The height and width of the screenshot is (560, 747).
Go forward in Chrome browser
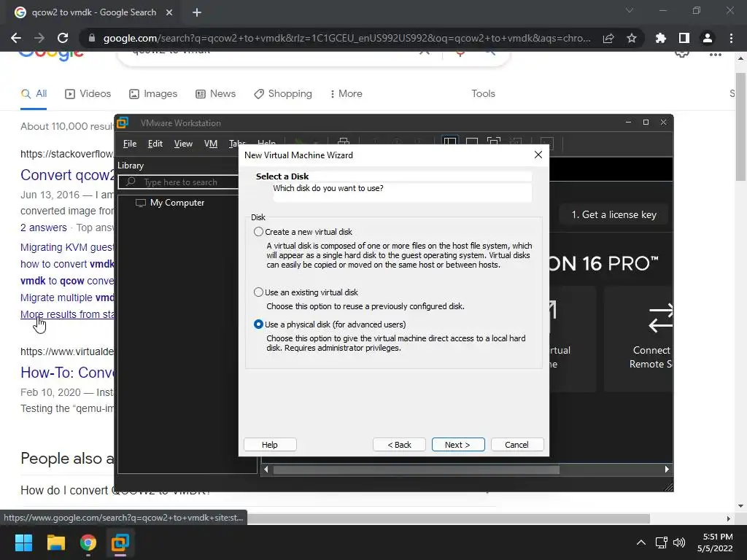(x=39, y=38)
